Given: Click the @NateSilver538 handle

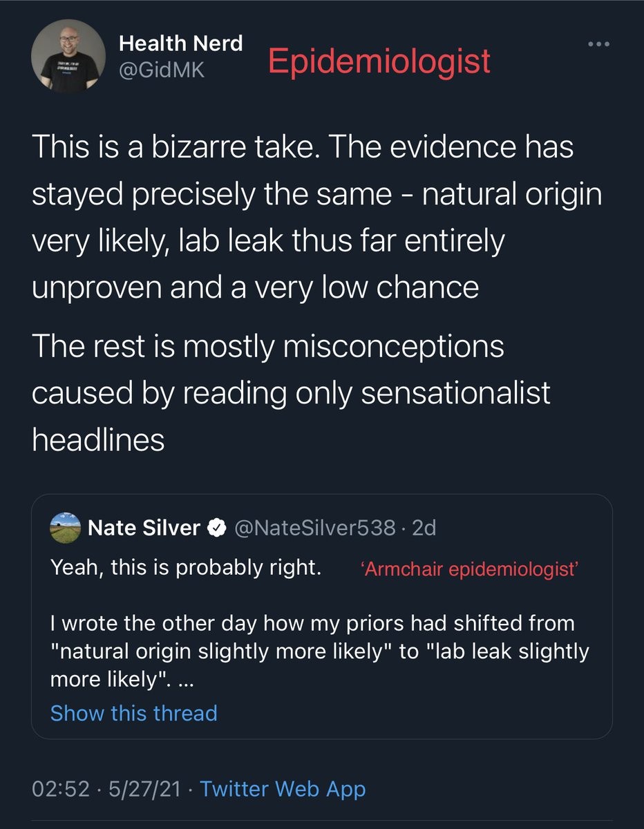Looking at the screenshot, I should point(316,528).
